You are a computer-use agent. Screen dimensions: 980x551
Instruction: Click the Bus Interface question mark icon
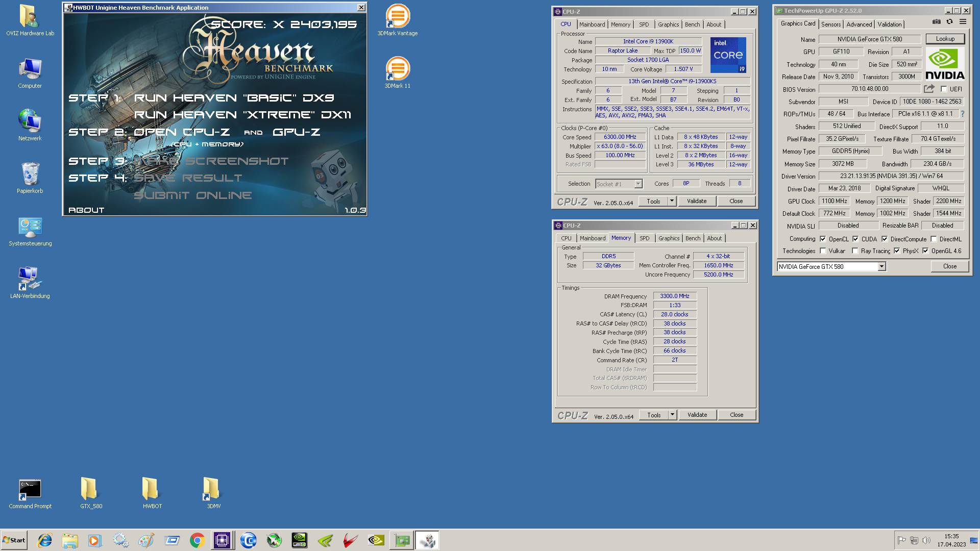[963, 114]
